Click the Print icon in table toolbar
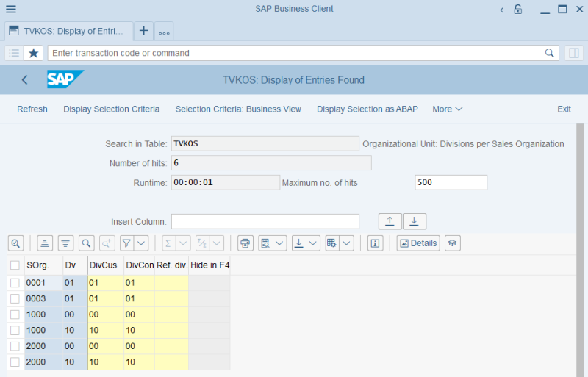Screen dimensions: 588x377 coord(245,243)
